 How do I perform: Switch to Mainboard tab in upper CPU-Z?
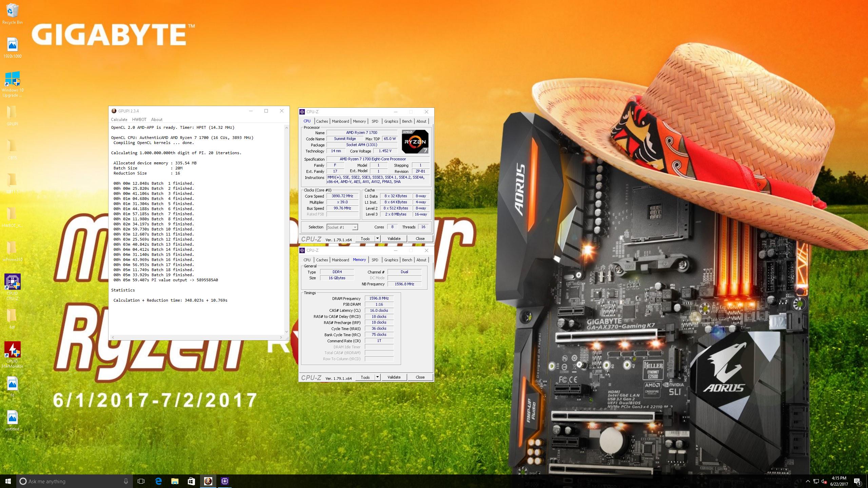click(340, 121)
